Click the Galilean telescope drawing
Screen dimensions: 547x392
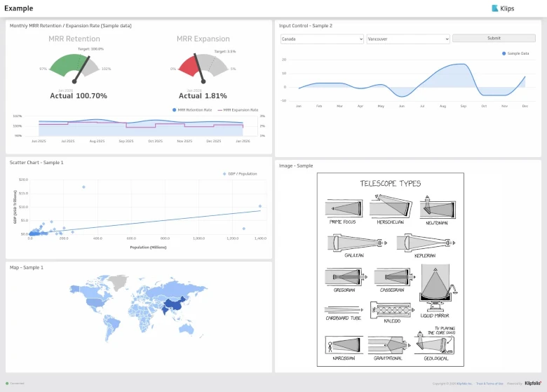(353, 243)
